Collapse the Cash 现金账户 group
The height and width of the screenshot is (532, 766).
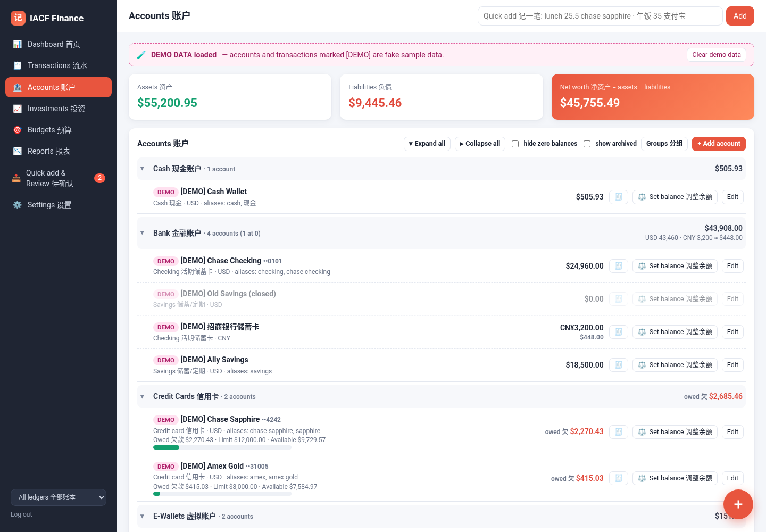(x=142, y=169)
